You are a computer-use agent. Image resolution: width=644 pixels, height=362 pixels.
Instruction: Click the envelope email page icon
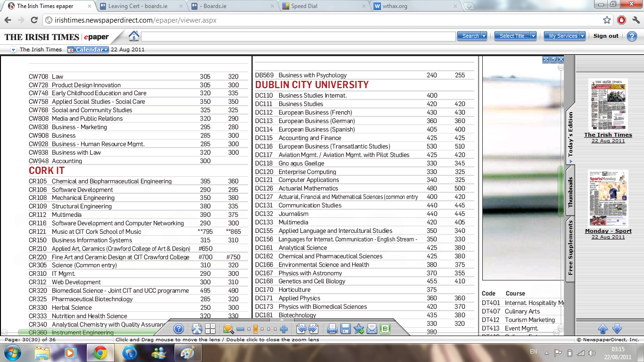[x=372, y=329]
